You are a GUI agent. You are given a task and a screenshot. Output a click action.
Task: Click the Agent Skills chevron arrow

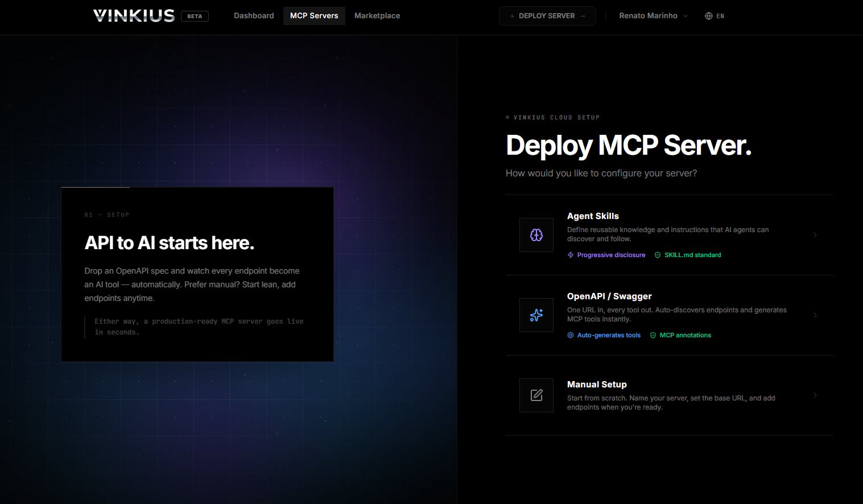(x=815, y=235)
